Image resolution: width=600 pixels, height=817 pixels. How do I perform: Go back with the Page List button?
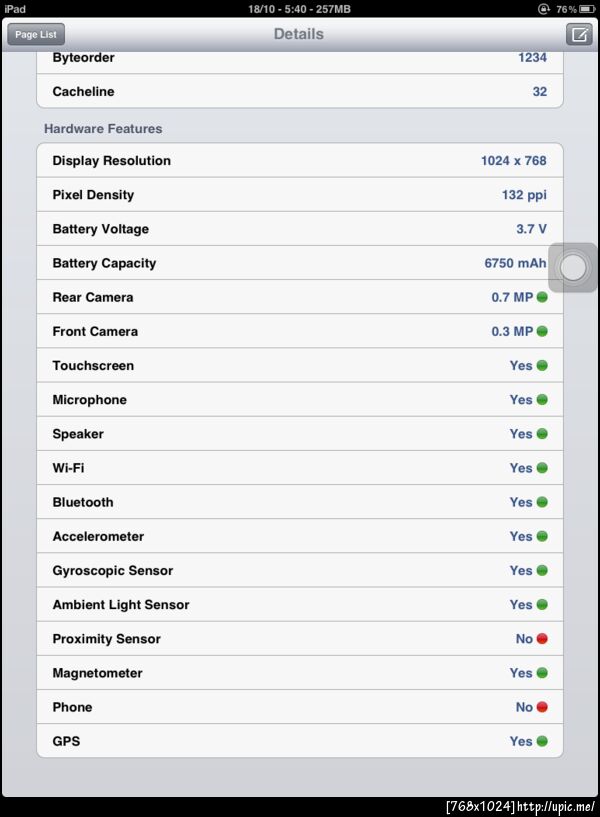[35, 34]
